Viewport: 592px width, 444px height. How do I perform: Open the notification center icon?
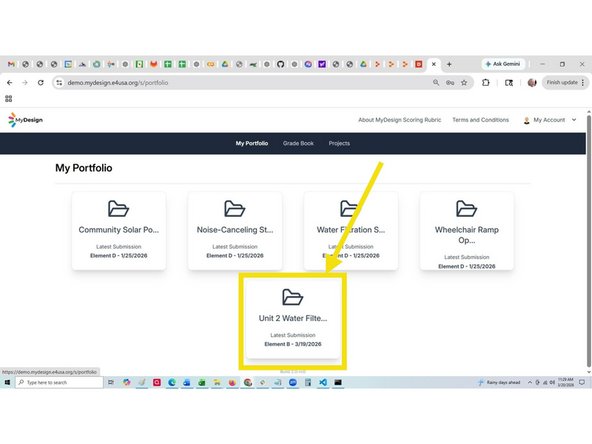tap(582, 382)
